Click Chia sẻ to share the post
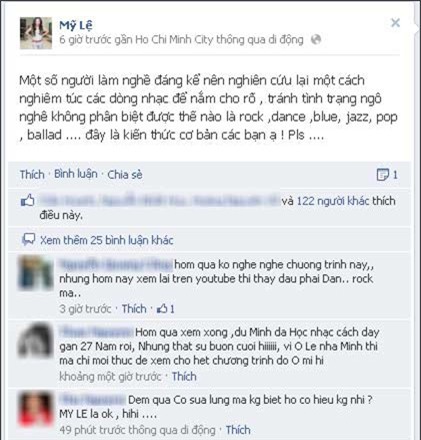Screen dimensions: 421x440 (125, 174)
